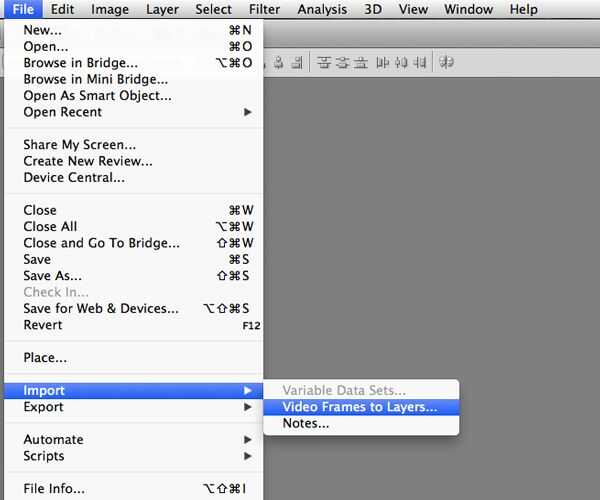Choose New... from the File menu

pyautogui.click(x=134, y=30)
